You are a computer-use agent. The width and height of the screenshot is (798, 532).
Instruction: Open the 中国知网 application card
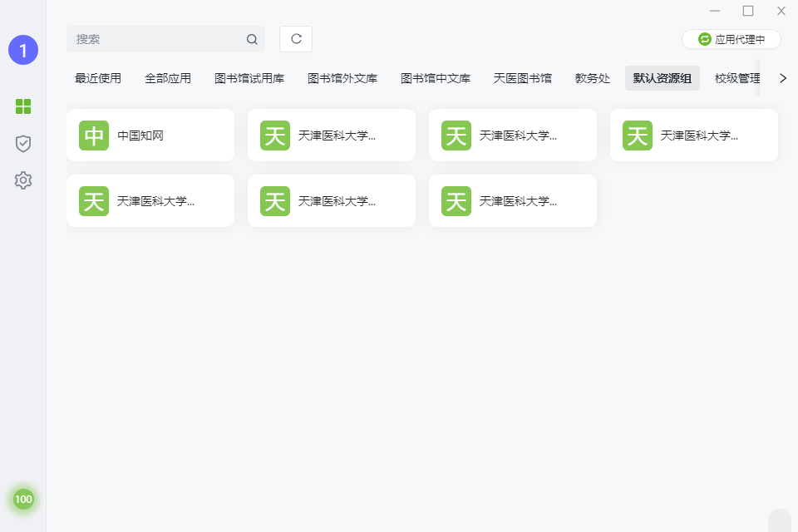point(150,135)
